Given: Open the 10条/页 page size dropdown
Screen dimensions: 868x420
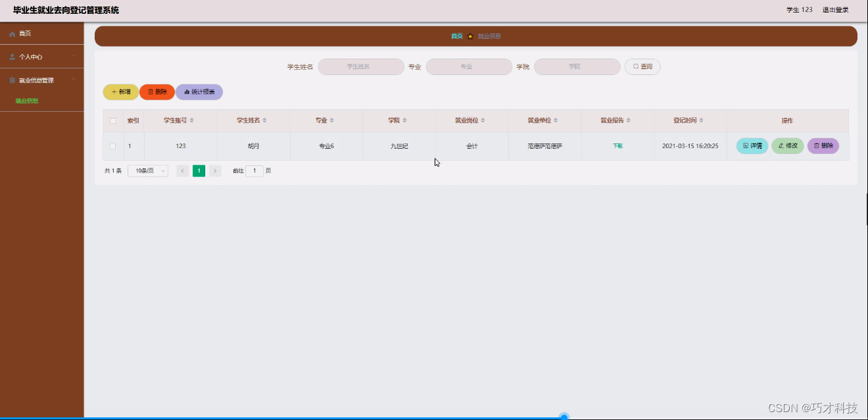Looking at the screenshot, I should coord(147,171).
